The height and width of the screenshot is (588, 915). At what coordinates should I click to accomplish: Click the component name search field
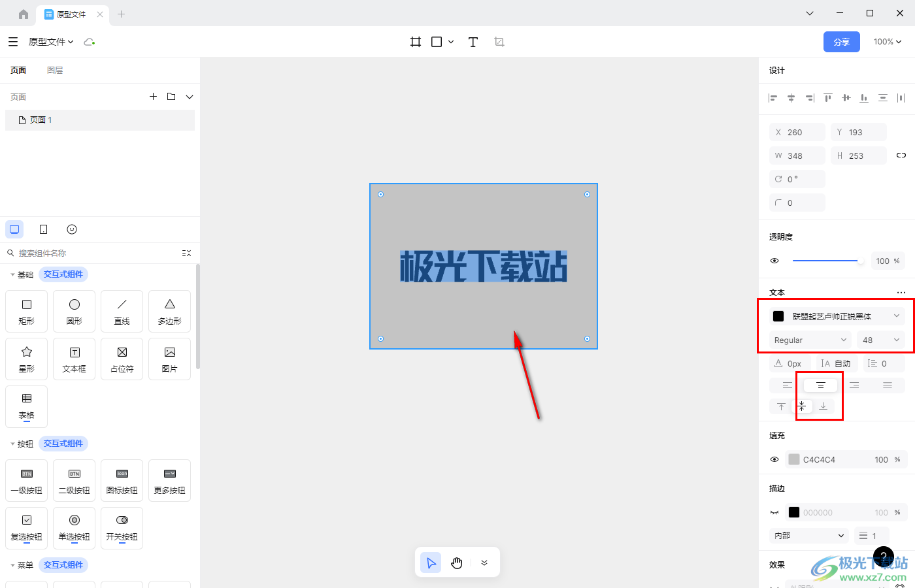pos(91,253)
